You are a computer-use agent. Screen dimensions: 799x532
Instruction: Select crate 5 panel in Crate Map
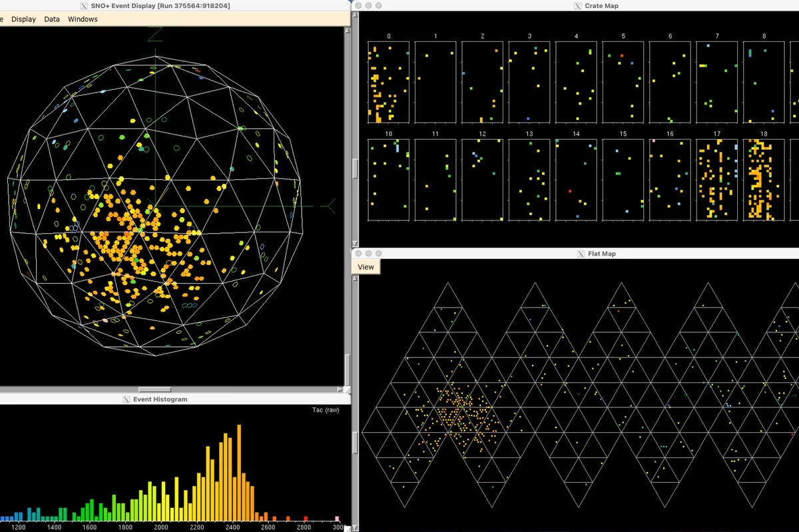coord(623,82)
